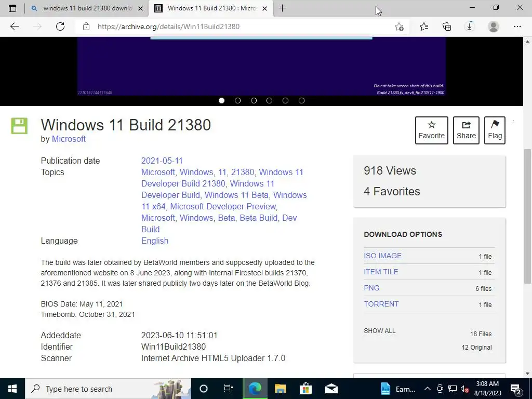Image resolution: width=532 pixels, height=399 pixels.
Task: Select the fourth carousel dot
Action: tap(270, 100)
